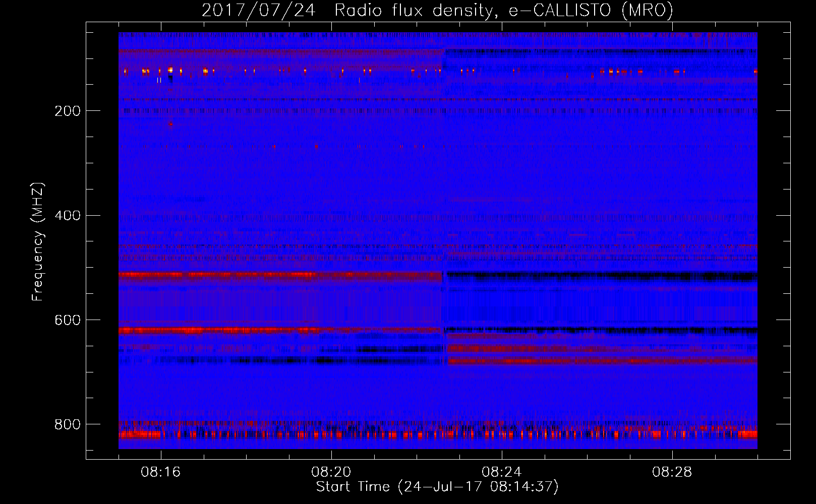Click the Frequency (MHZ) axis title

click(x=37, y=241)
